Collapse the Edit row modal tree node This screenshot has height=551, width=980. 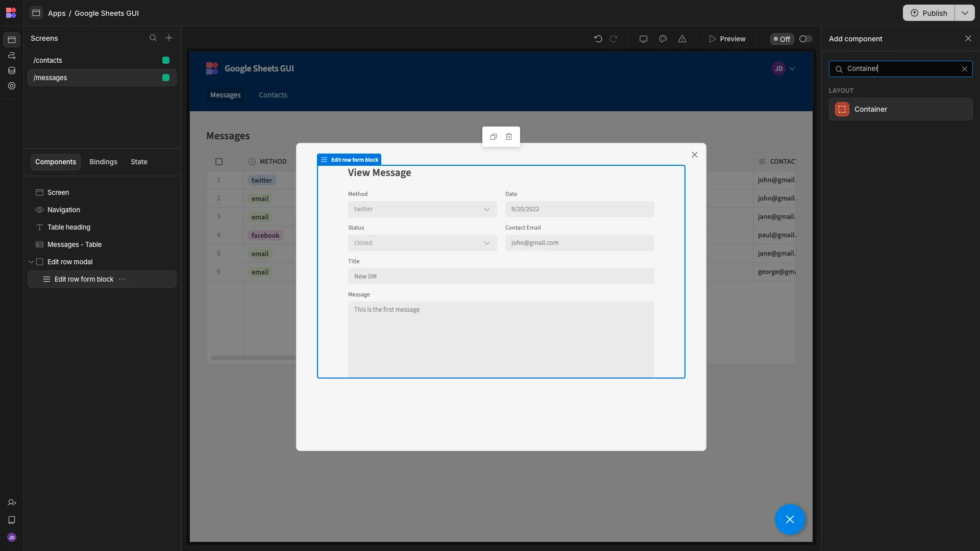(31, 262)
